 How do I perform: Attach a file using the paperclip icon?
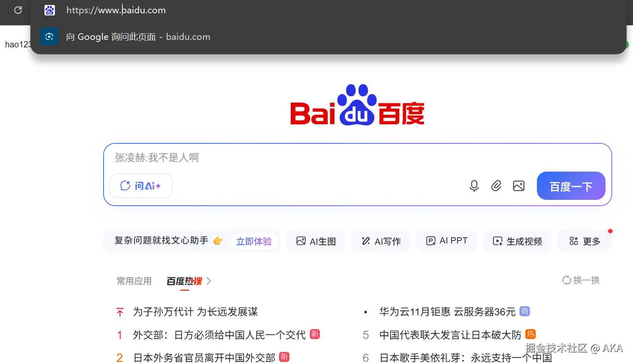point(496,186)
